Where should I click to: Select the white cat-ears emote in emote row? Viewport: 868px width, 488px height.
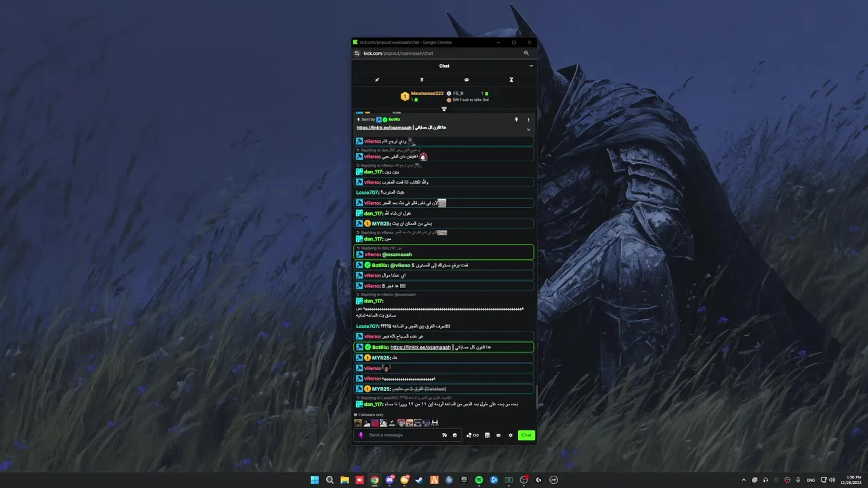click(435, 423)
